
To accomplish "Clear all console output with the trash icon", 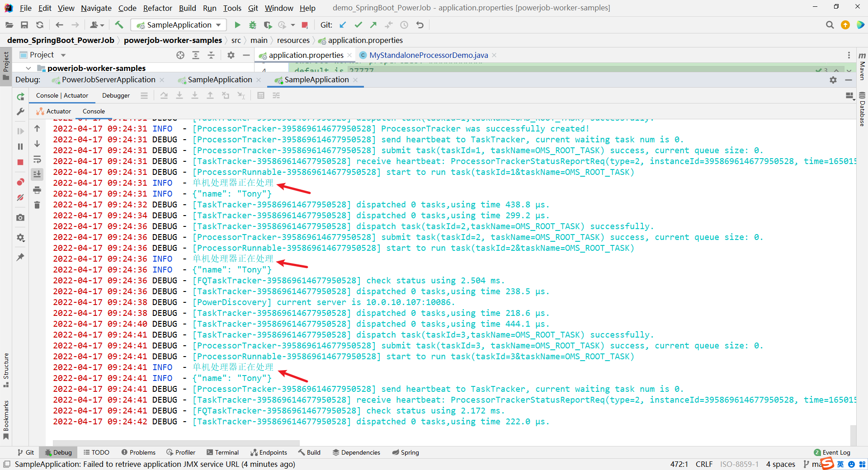I will (x=37, y=205).
